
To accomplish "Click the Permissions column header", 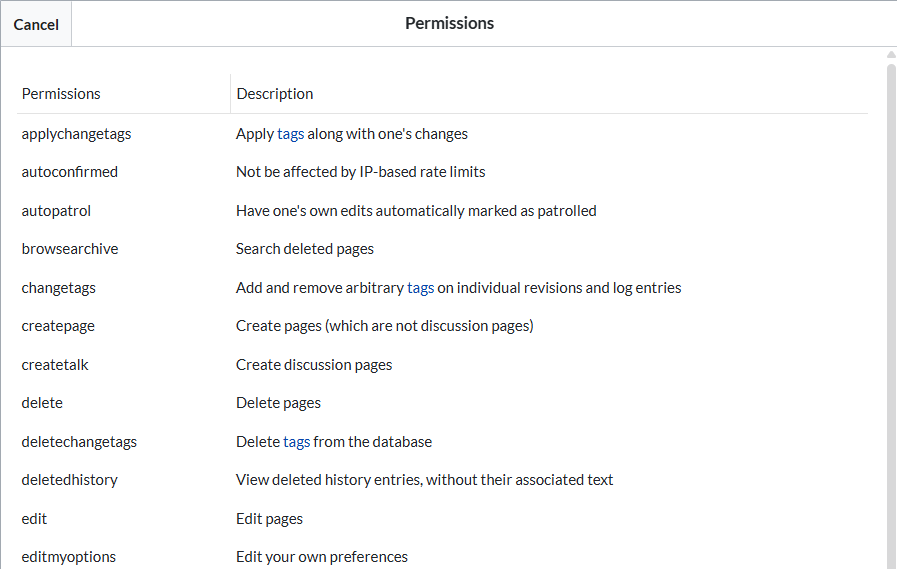I will 61,93.
